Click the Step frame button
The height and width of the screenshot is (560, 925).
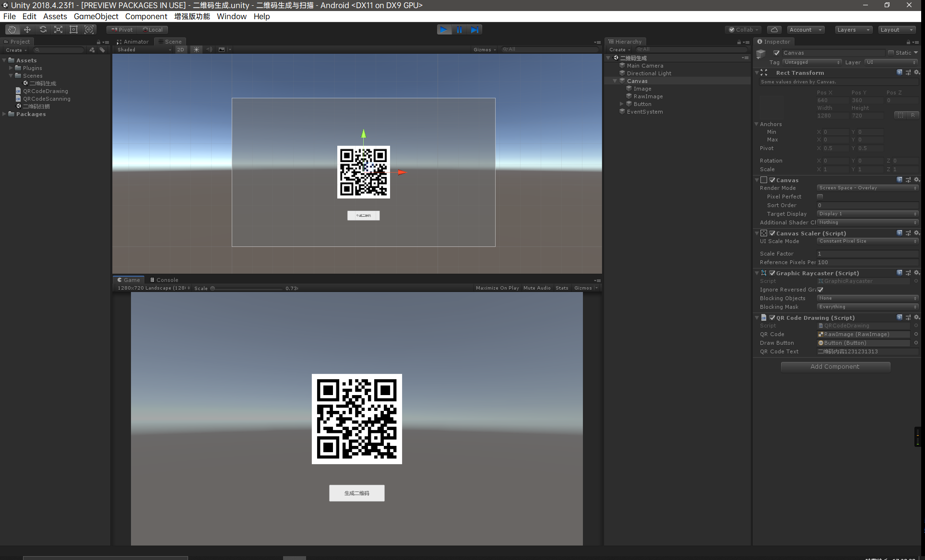[474, 29]
